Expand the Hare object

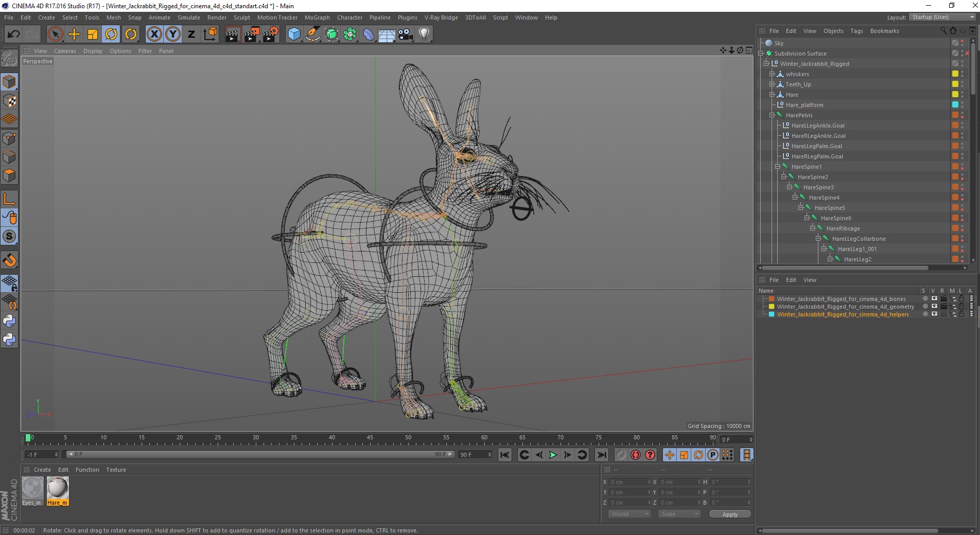pos(772,95)
